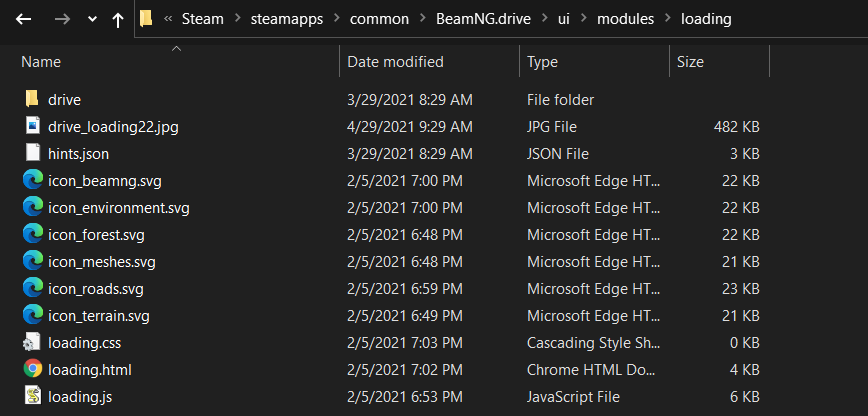Select the icon_terrain.svg file name
Image resolution: width=868 pixels, height=416 pixels.
pyautogui.click(x=98, y=316)
